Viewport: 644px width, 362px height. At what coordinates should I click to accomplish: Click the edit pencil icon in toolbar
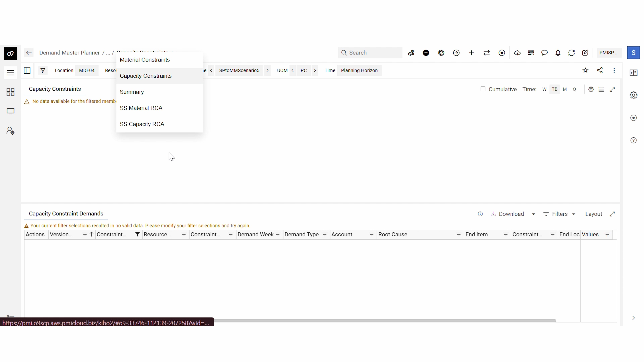point(585,53)
